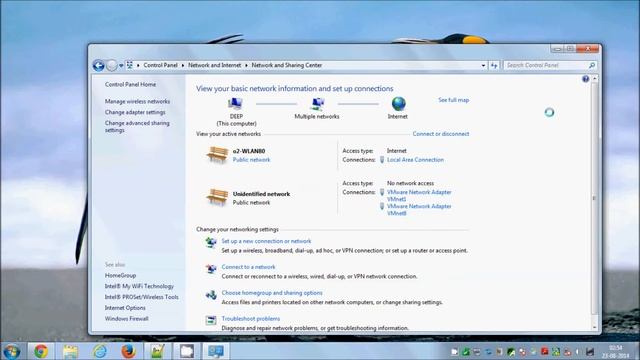640x360 pixels.
Task: Select Network and Sharing Center in breadcrumb
Action: point(287,65)
